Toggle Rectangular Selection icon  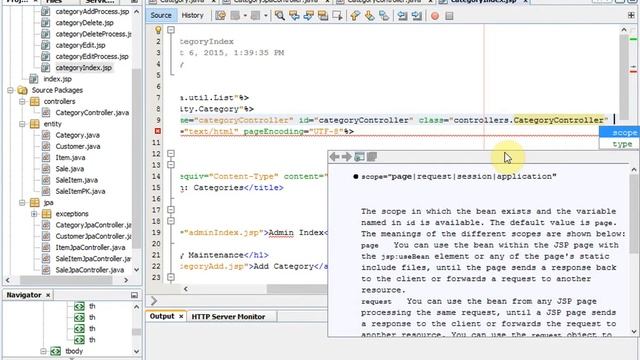click(x=337, y=16)
